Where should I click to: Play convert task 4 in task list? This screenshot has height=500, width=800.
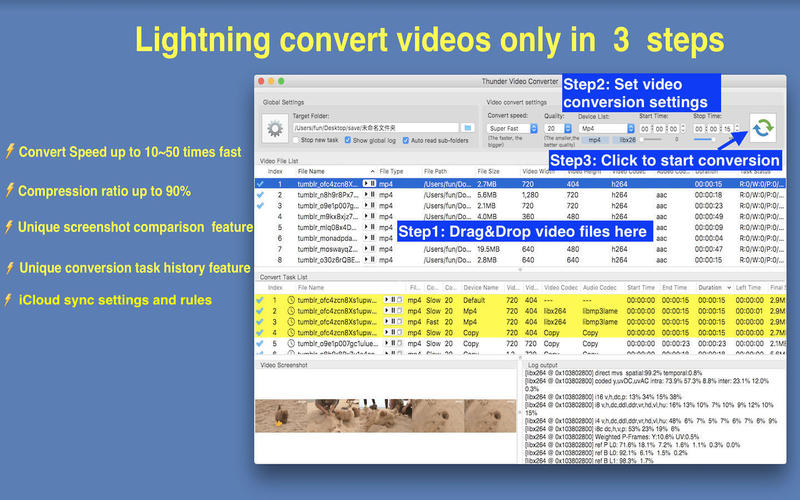(386, 333)
